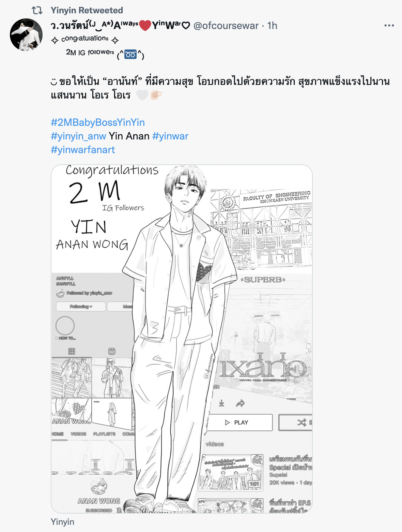The height and width of the screenshot is (532, 402).
Task: Click the download arrow icon in the artwork
Action: tap(221, 403)
